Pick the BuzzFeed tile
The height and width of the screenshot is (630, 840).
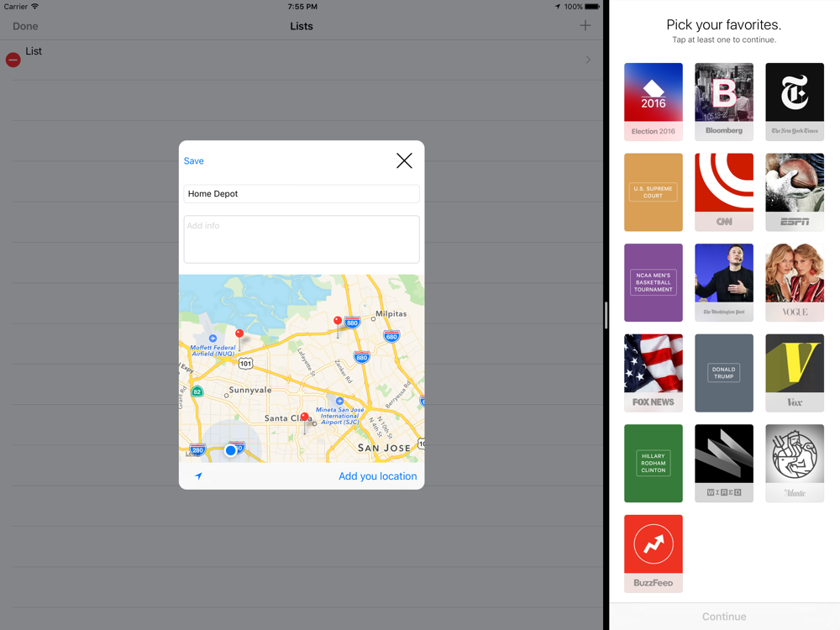click(x=653, y=554)
